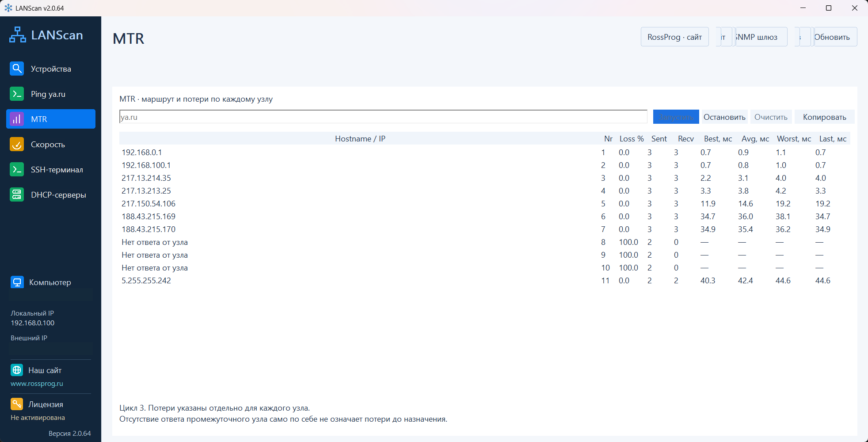The height and width of the screenshot is (442, 868).
Task: Select the MTR bar-chart icon in sidebar
Action: point(17,119)
